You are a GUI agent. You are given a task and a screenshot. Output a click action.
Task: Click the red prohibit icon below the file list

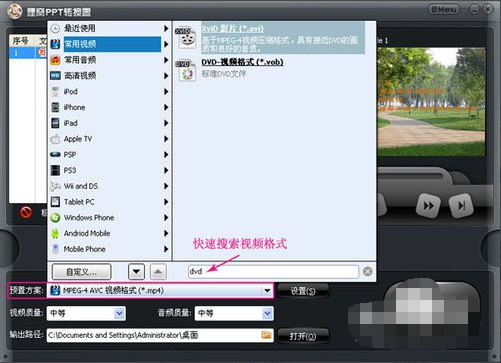[26, 212]
